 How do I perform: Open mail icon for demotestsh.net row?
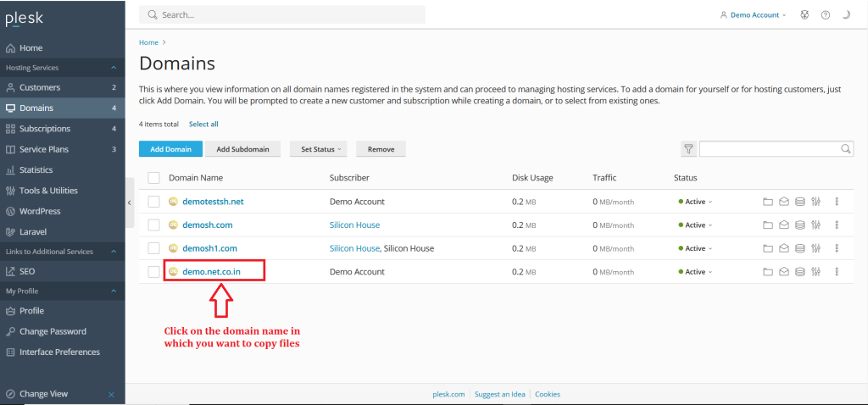click(x=784, y=202)
